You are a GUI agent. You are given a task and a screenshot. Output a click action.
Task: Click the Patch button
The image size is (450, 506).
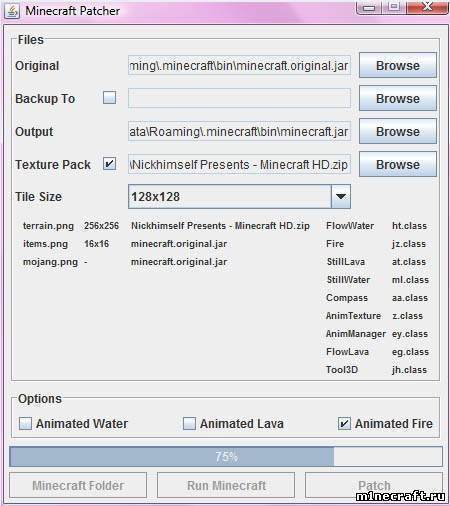(374, 485)
